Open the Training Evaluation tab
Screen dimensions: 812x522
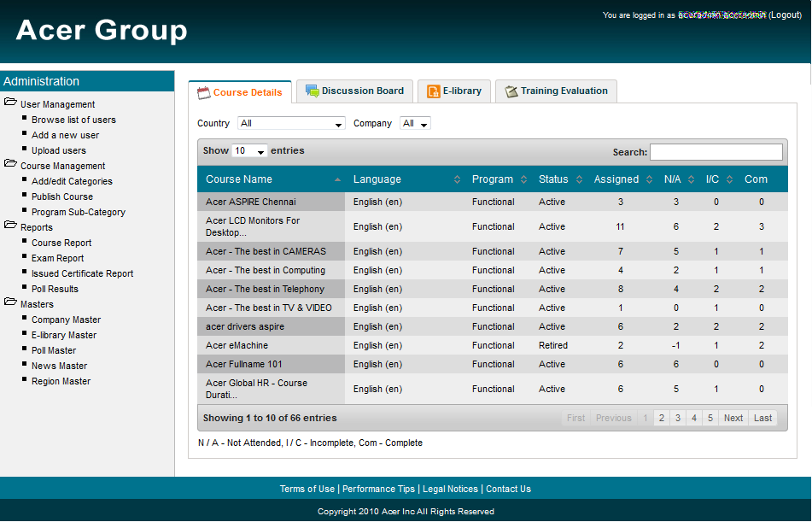(564, 91)
